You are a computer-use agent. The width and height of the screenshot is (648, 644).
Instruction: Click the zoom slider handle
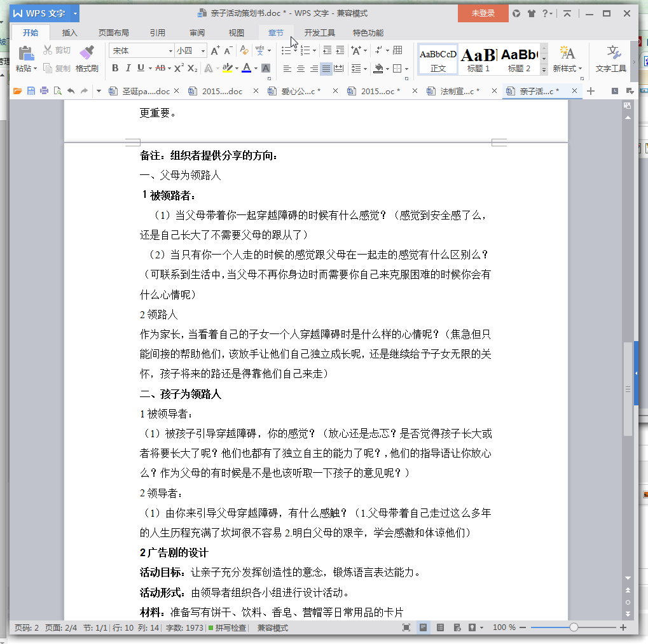pos(574,628)
